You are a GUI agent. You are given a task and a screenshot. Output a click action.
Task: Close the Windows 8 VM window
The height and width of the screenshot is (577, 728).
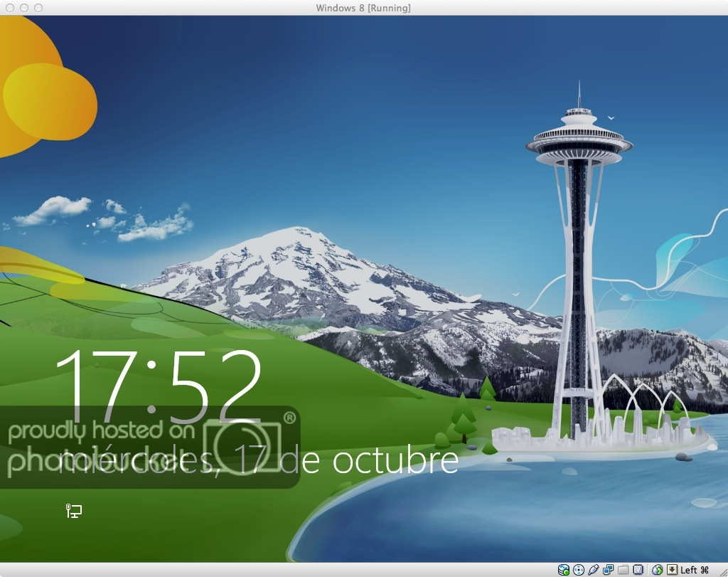pyautogui.click(x=10, y=8)
